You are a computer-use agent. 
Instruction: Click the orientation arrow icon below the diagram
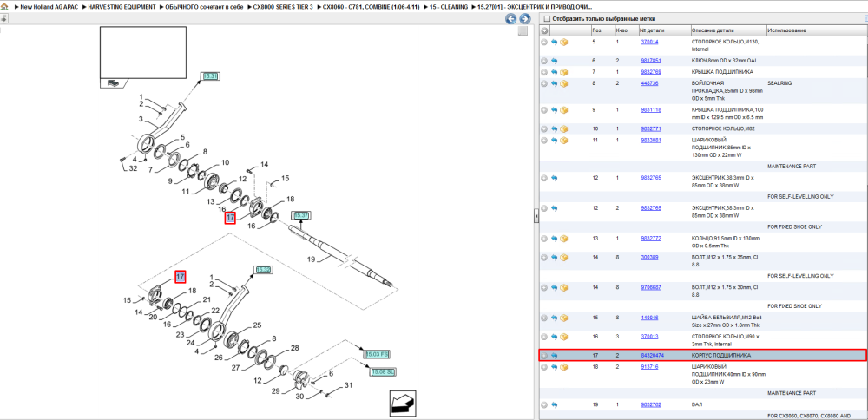[x=403, y=403]
